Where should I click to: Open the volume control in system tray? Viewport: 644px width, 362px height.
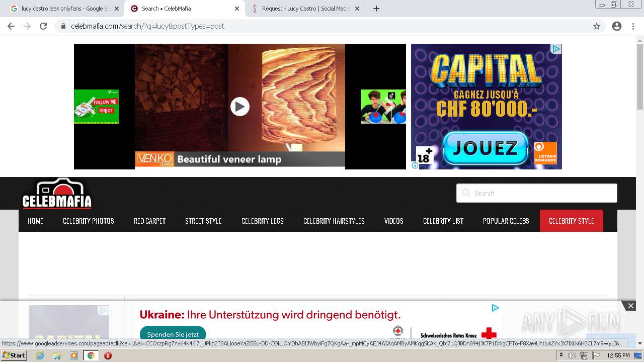572,355
